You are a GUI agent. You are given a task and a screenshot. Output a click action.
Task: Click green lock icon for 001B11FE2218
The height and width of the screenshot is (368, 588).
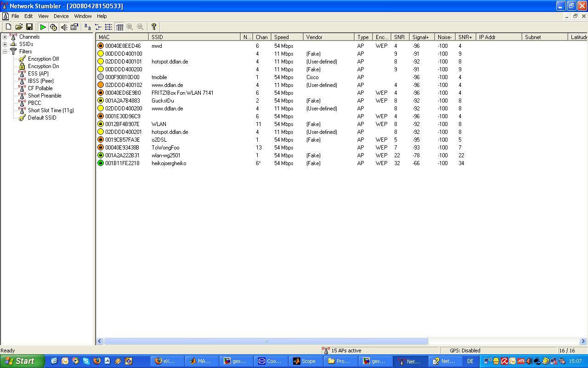tap(101, 163)
